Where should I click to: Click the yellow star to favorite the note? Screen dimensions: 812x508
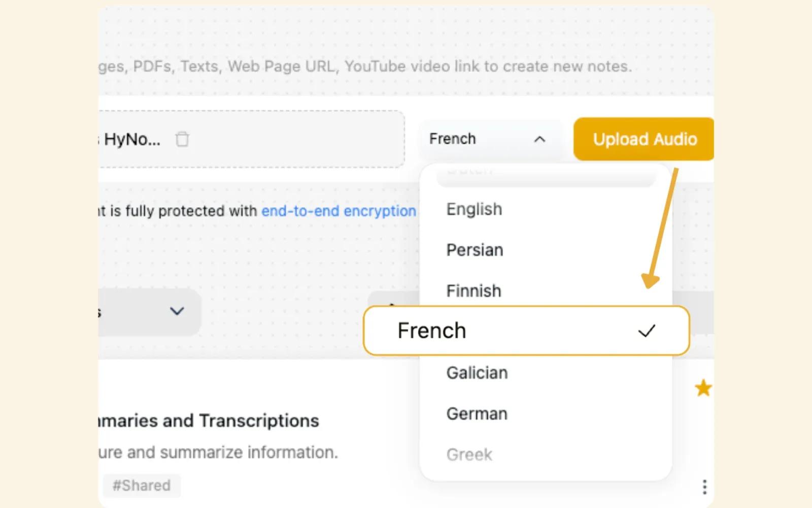704,388
